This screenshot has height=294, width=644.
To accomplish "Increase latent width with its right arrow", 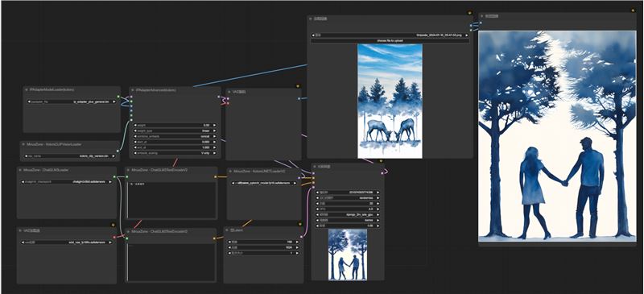I will [297, 242].
